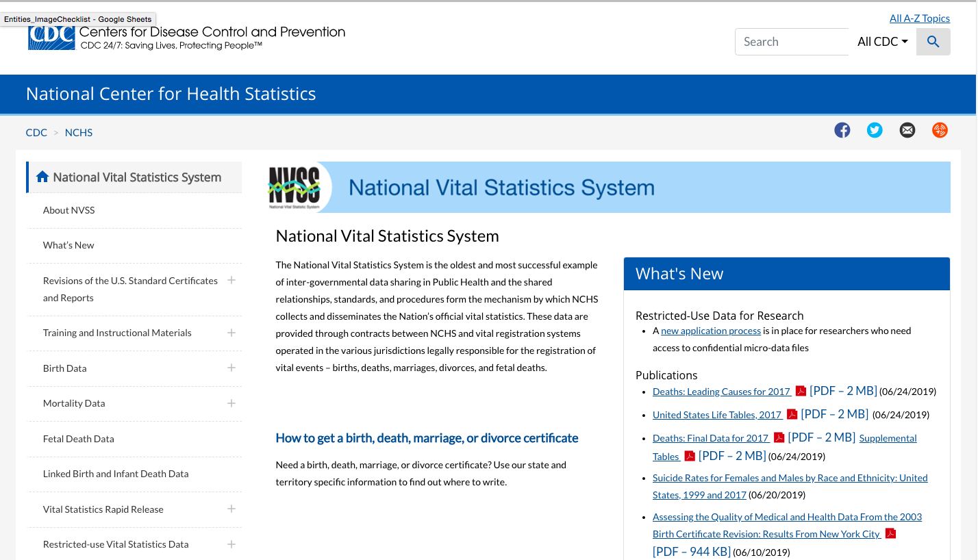The image size is (978, 560).
Task: Click the National Center for Health Statistics title
Action: click(171, 94)
